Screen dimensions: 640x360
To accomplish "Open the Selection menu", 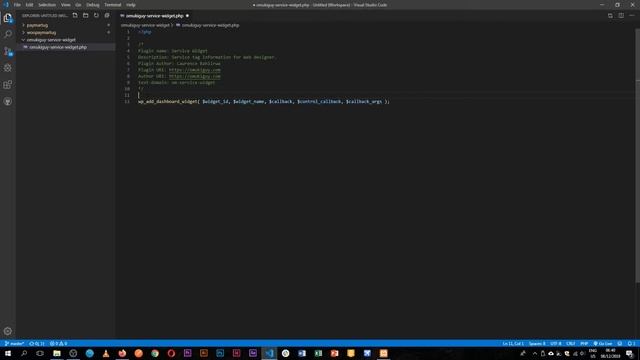I will tap(47, 5).
